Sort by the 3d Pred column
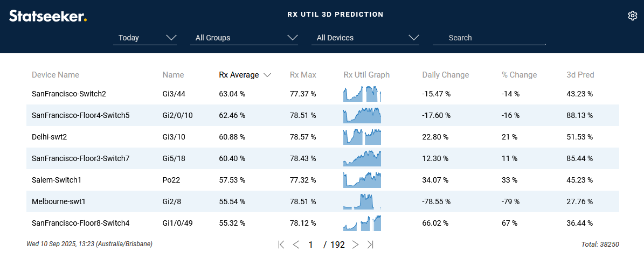This screenshot has width=644, height=258. [580, 75]
